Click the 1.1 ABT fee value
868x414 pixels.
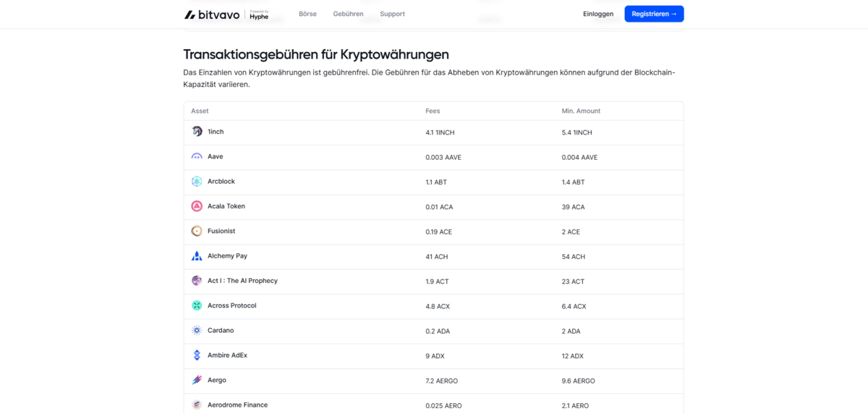[436, 182]
